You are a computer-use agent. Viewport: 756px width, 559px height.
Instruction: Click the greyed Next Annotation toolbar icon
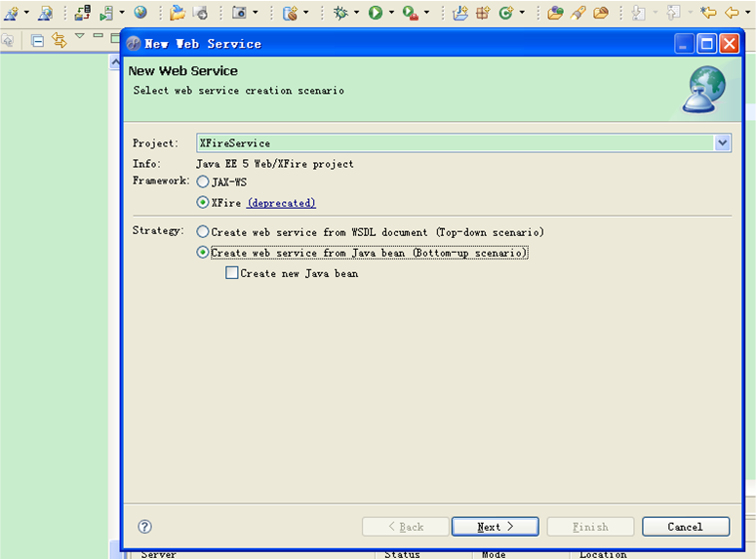pyautogui.click(x=638, y=13)
